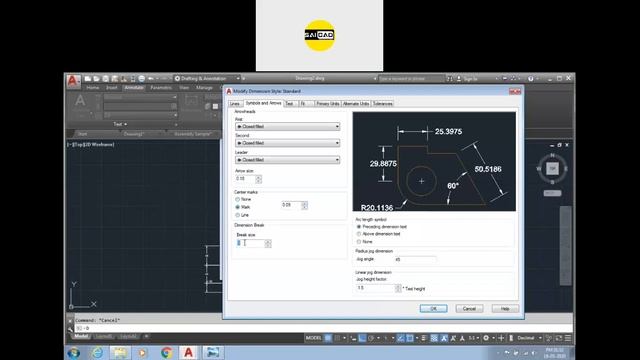This screenshot has height=360, width=640.
Task: Open the Decimal units dropdown in status bar
Action: (x=529, y=338)
